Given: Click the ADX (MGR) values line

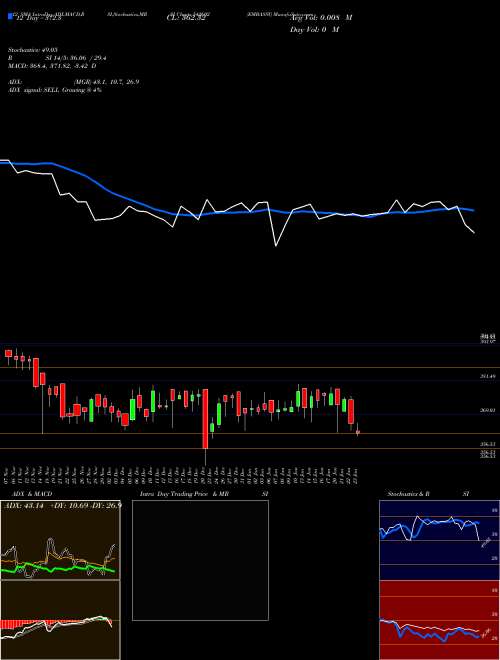Looking at the screenshot, I should tap(74, 82).
